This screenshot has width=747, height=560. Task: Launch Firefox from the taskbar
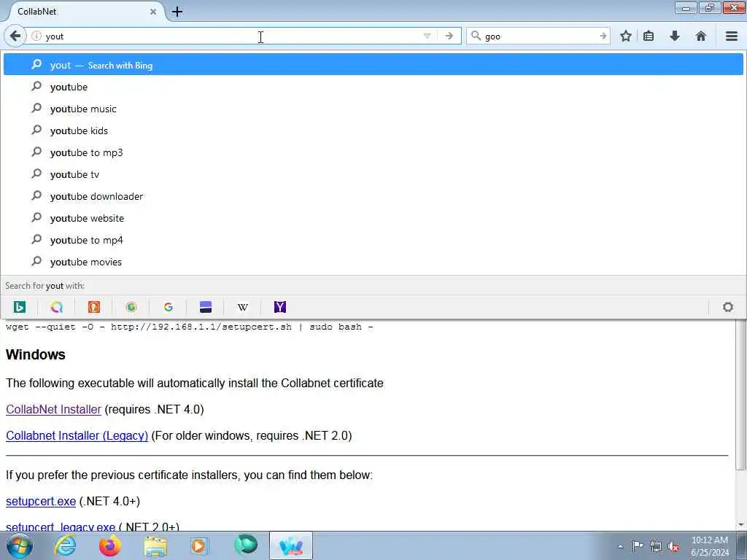click(x=110, y=545)
